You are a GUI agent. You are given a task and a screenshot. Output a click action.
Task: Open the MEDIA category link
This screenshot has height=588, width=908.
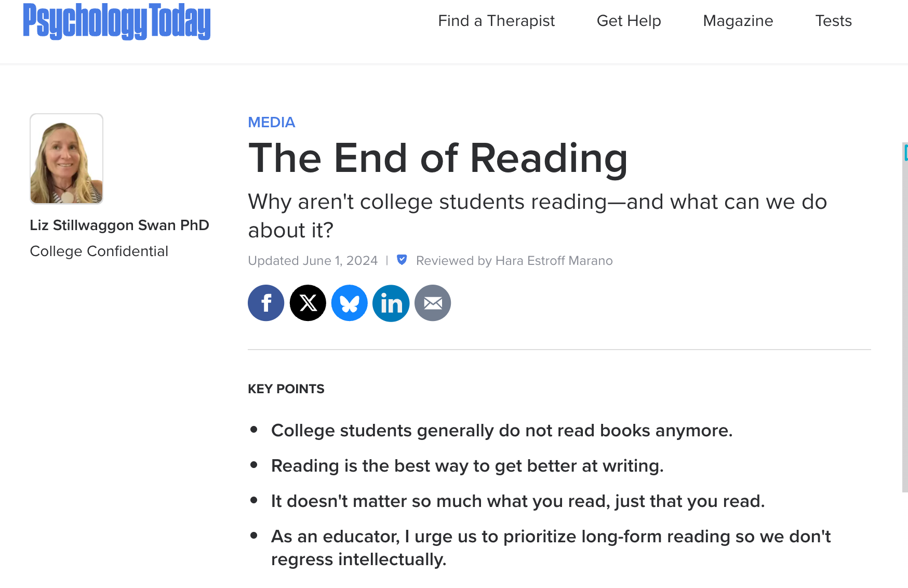tap(271, 122)
